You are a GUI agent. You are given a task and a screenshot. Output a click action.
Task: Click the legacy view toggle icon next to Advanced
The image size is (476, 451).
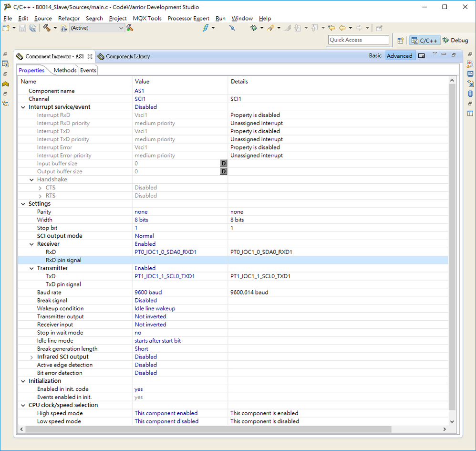422,56
